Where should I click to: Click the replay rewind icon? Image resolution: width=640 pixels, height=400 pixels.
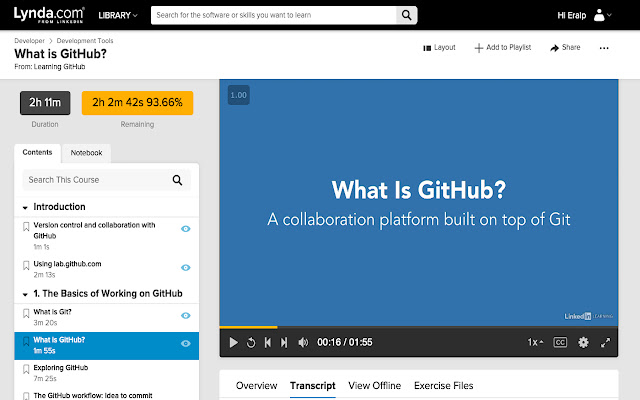coord(251,342)
